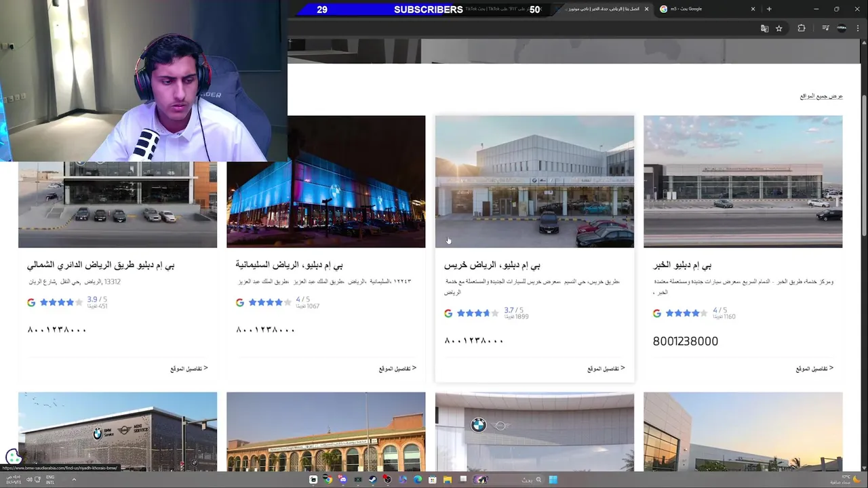The width and height of the screenshot is (868, 488).
Task: Click the Northern Ring Road Riyadh location title
Action: tap(100, 265)
